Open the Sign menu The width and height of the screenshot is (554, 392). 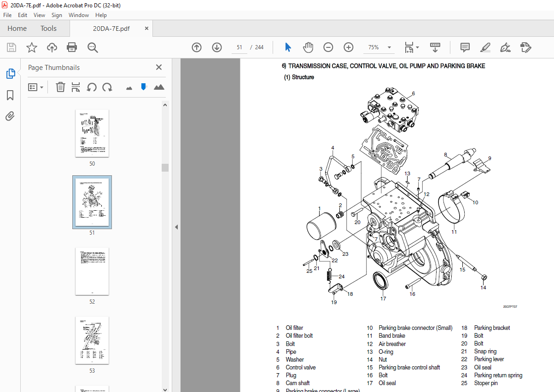click(x=57, y=15)
